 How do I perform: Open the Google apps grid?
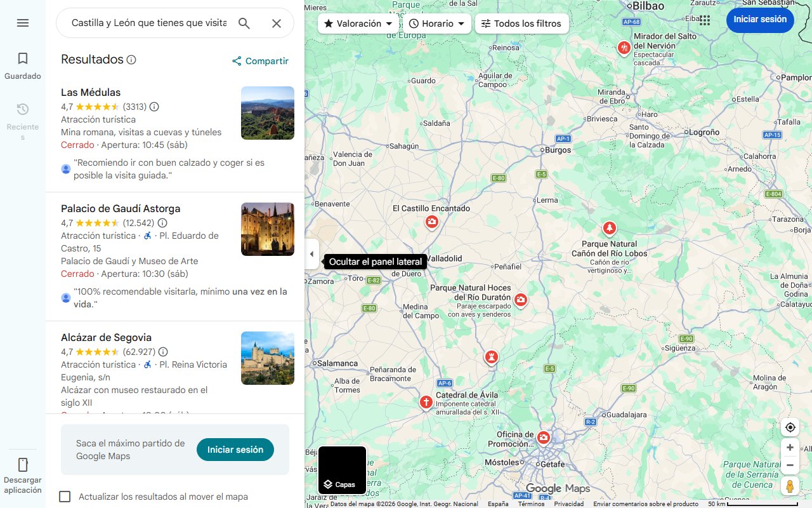(x=704, y=20)
